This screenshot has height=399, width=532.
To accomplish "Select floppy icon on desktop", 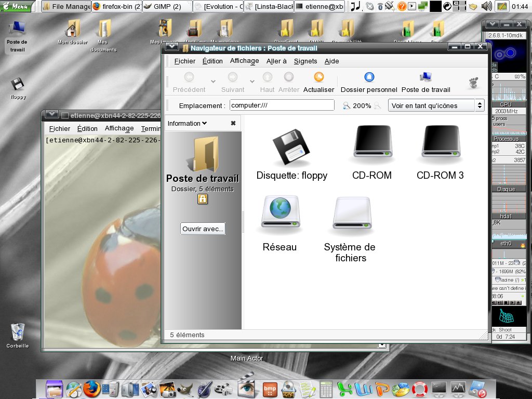I will (x=18, y=88).
